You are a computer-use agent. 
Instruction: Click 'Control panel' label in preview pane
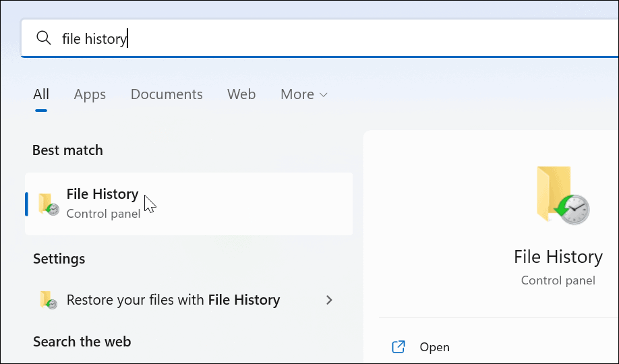[x=558, y=280]
